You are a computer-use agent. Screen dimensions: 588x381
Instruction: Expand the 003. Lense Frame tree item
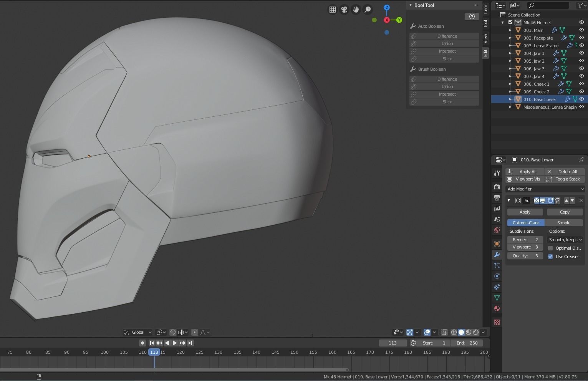(x=510, y=46)
